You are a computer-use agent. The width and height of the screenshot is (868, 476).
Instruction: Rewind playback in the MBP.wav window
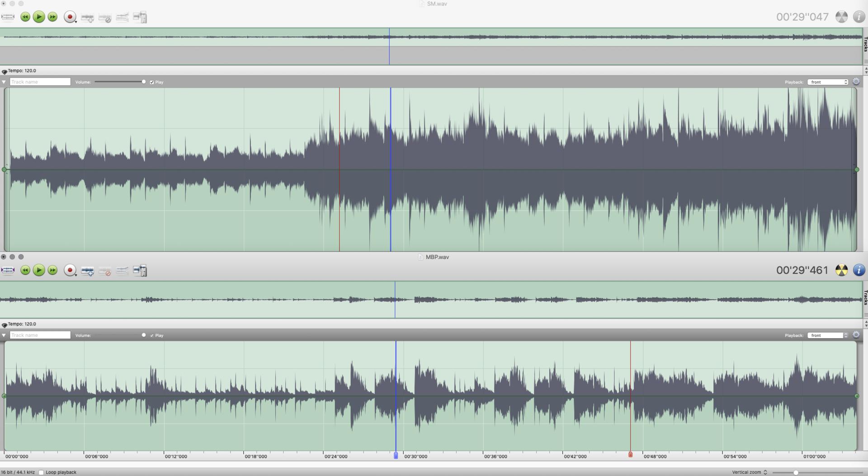(25, 270)
